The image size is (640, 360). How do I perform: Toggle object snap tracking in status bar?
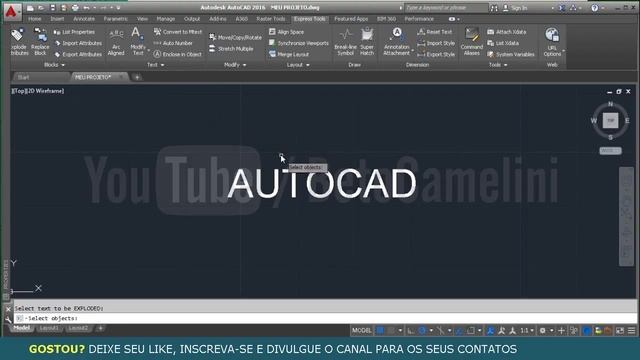pyautogui.click(x=459, y=331)
